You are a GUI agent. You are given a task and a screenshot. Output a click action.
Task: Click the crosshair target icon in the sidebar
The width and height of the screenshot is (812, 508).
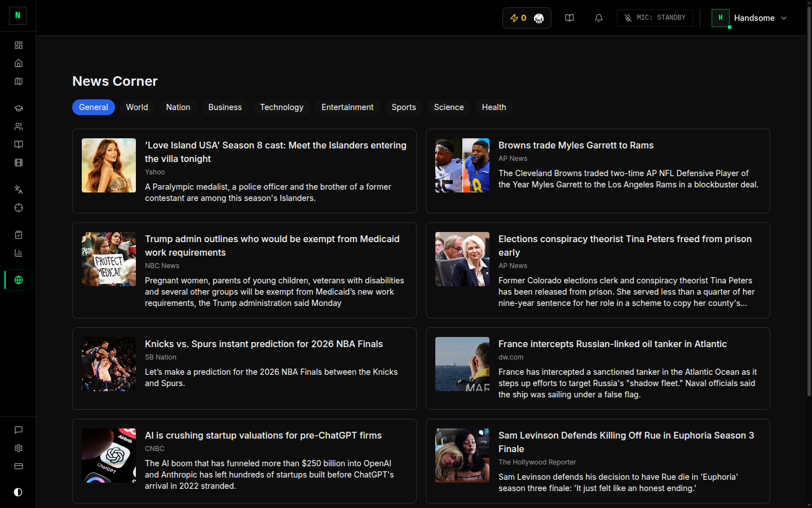point(19,208)
